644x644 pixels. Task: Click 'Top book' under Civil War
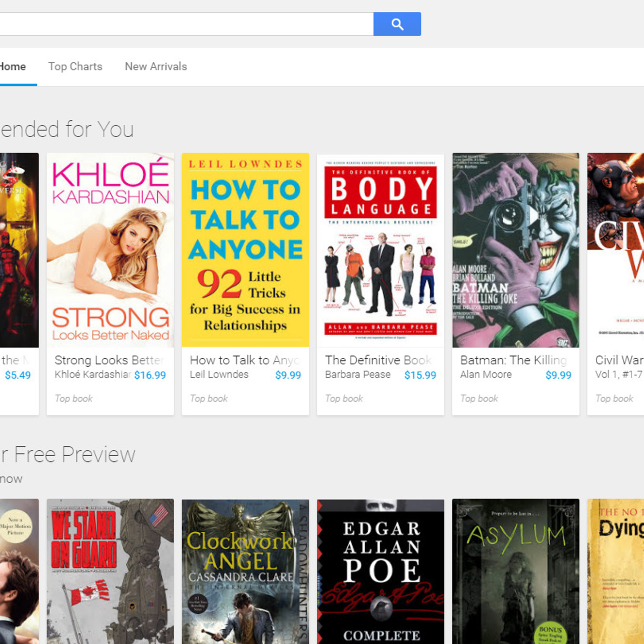click(x=614, y=398)
